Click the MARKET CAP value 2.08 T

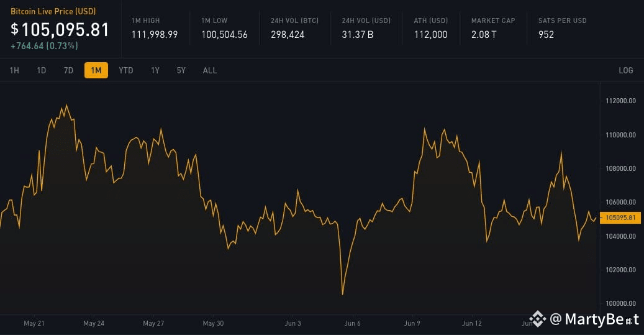pos(484,35)
